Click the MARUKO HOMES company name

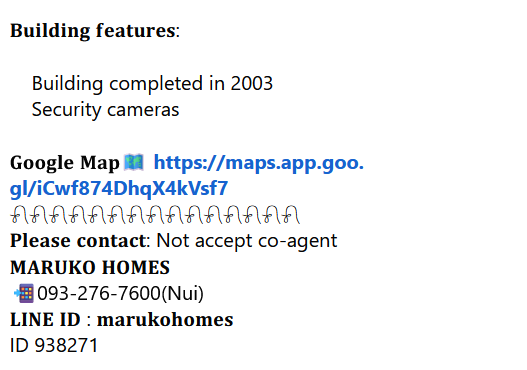(x=90, y=268)
